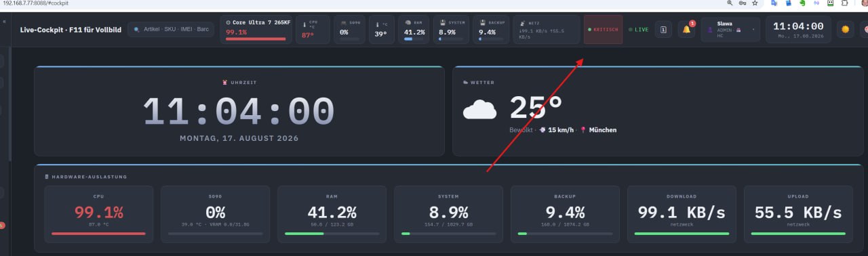The height and width of the screenshot is (256, 868).
Task: Open the RAM 41.2% usage card
Action: (x=332, y=214)
